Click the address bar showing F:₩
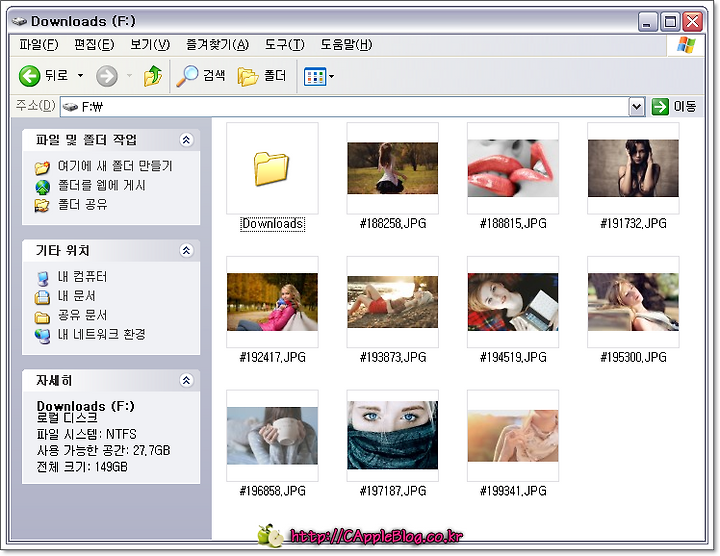The image size is (720, 556). click(344, 107)
